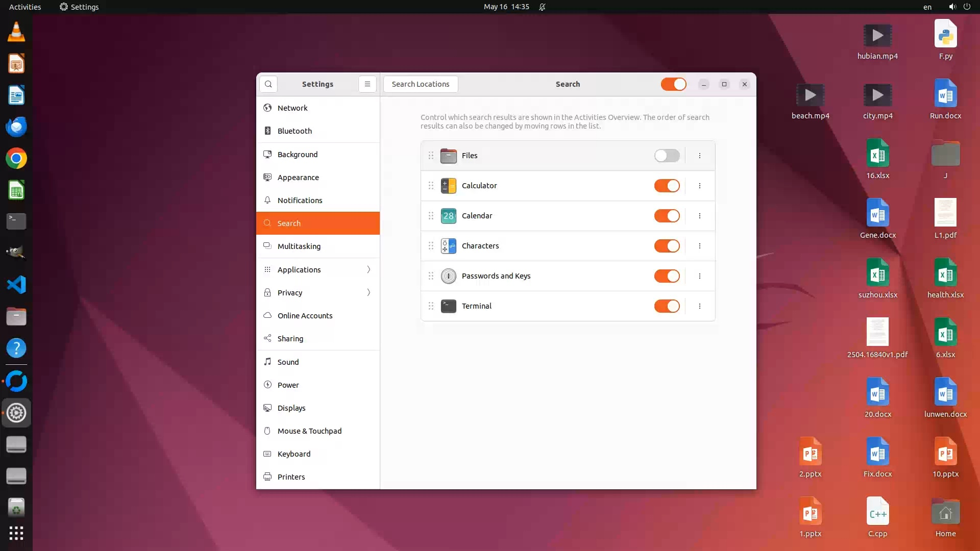
Task: Expand the Privacy section chevron
Action: click(x=369, y=292)
